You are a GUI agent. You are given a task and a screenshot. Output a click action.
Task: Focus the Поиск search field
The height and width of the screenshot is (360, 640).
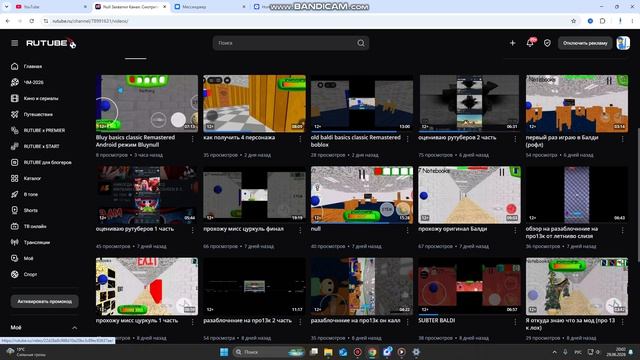pos(291,43)
